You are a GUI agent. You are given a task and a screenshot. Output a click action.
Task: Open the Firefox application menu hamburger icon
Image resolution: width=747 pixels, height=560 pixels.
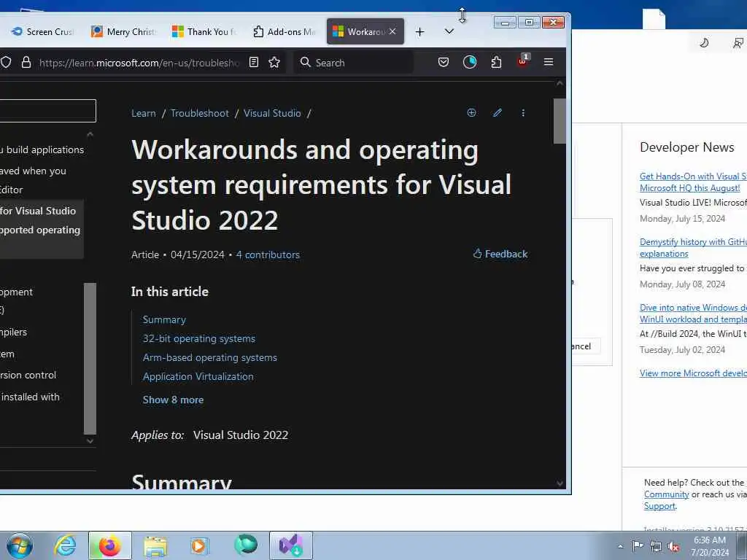[x=549, y=63]
